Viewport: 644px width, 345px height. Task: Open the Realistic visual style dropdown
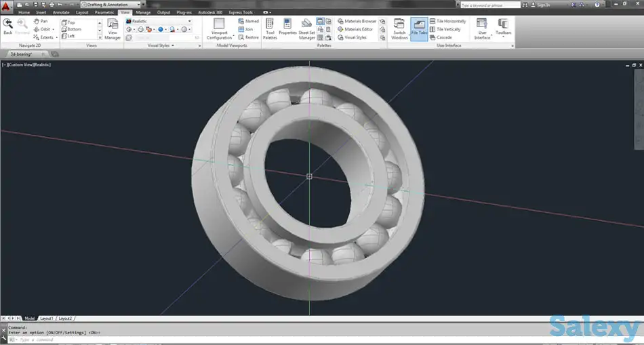[x=158, y=21]
